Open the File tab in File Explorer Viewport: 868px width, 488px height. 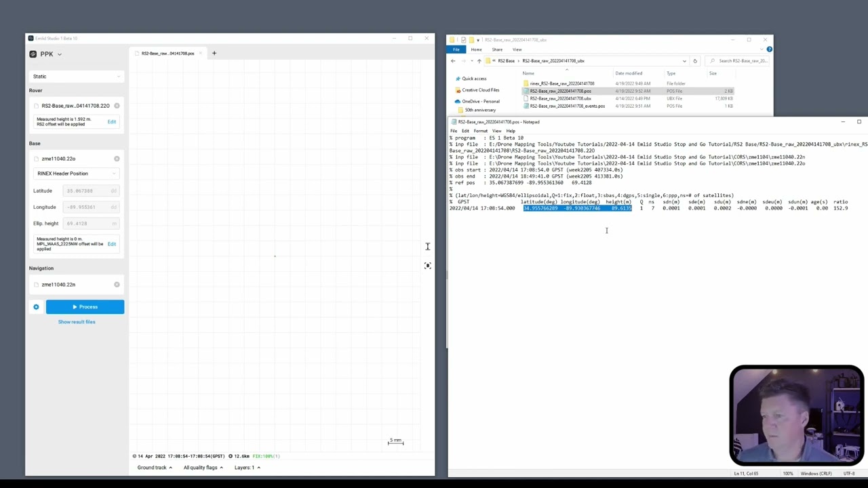456,49
